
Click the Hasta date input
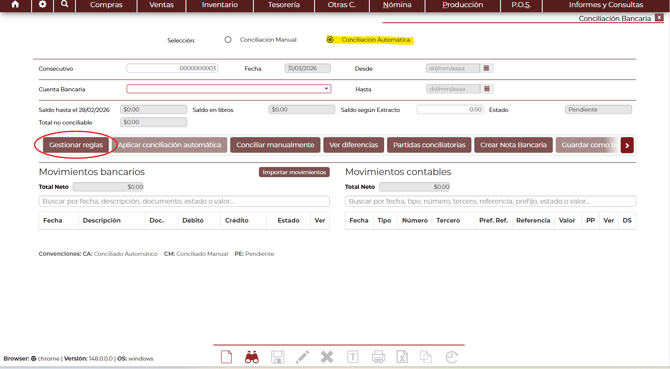(453, 89)
